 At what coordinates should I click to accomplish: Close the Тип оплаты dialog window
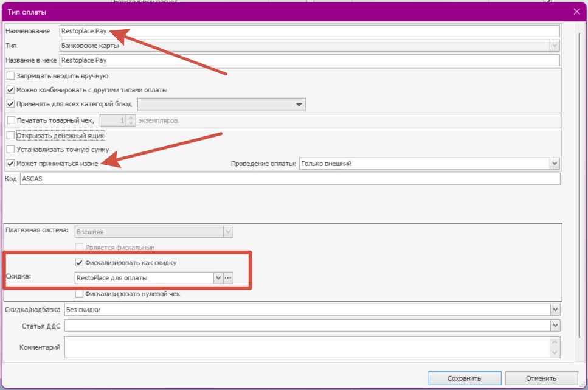[x=576, y=11]
